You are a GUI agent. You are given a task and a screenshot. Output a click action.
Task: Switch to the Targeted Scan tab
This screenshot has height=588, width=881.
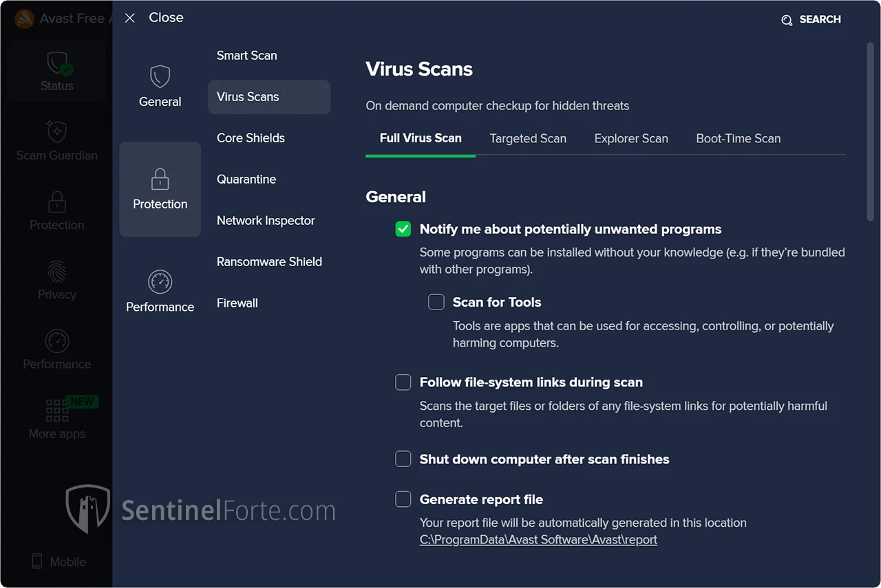[x=528, y=138]
